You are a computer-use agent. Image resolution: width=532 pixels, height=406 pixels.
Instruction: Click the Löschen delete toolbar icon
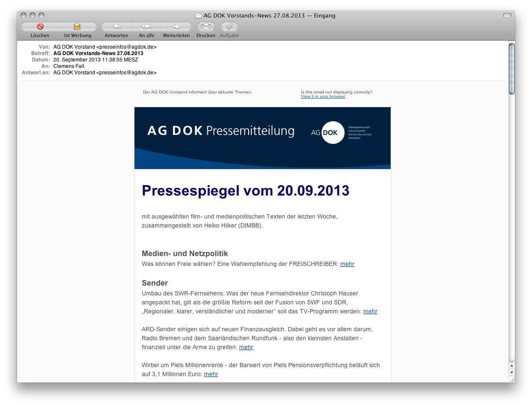(40, 26)
